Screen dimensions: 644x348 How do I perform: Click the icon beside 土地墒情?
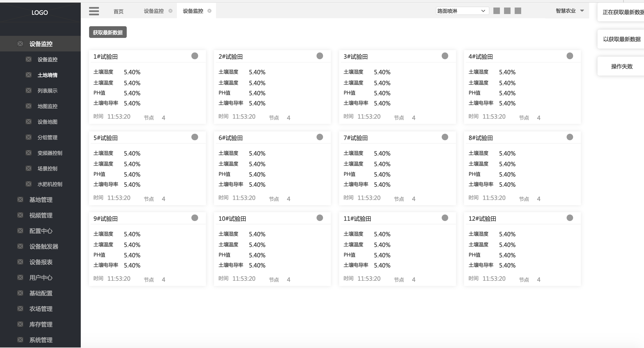(x=29, y=75)
